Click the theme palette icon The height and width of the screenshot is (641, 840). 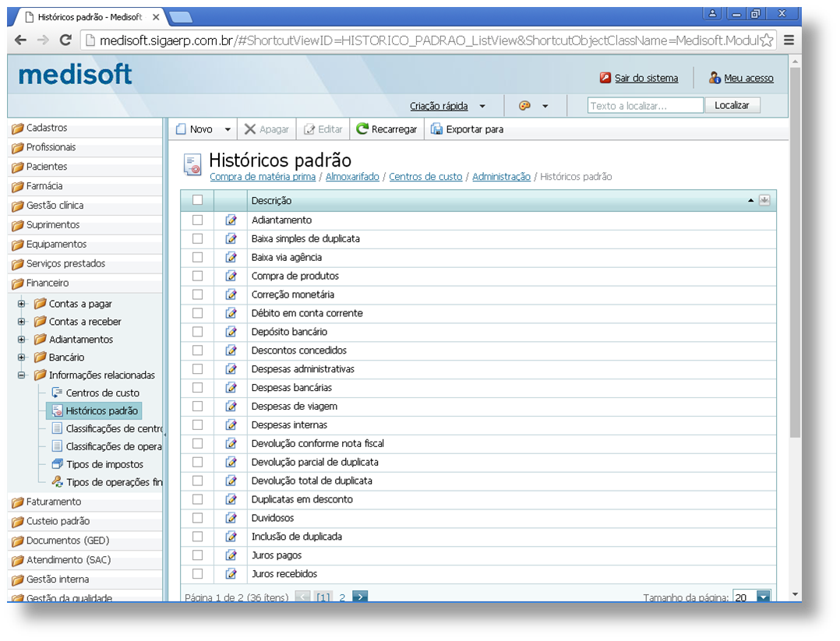tap(524, 105)
